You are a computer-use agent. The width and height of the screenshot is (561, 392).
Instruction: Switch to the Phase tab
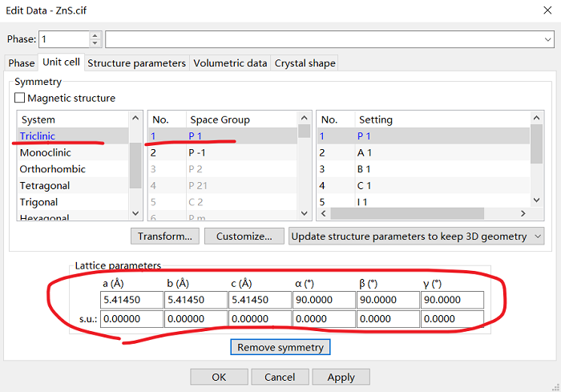(22, 63)
